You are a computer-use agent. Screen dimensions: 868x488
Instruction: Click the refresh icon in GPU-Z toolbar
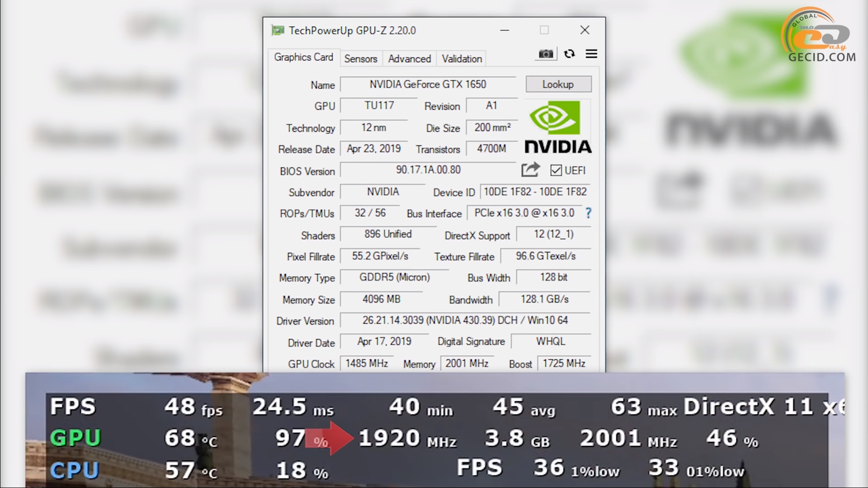tap(570, 54)
